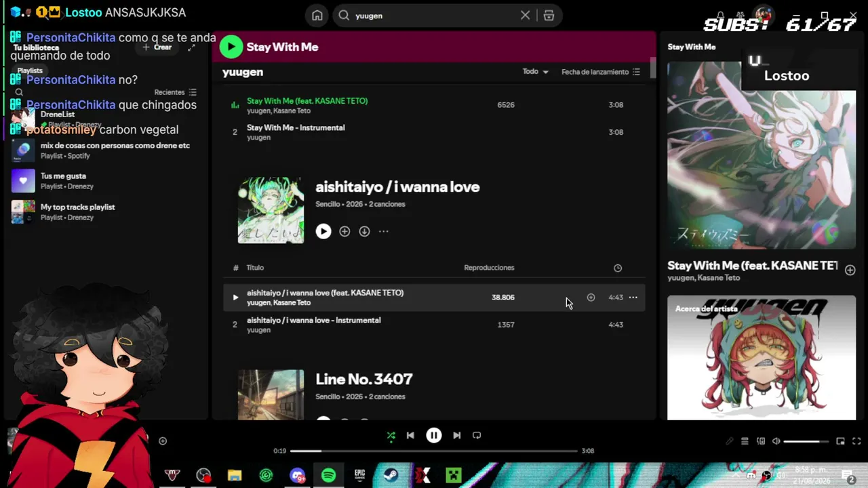Open the Todo filter dropdown

(x=535, y=72)
